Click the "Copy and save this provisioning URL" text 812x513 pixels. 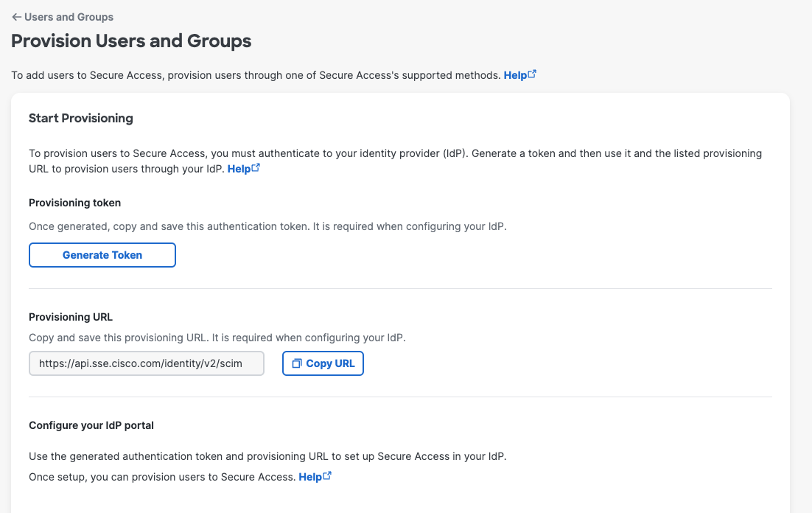tap(217, 338)
